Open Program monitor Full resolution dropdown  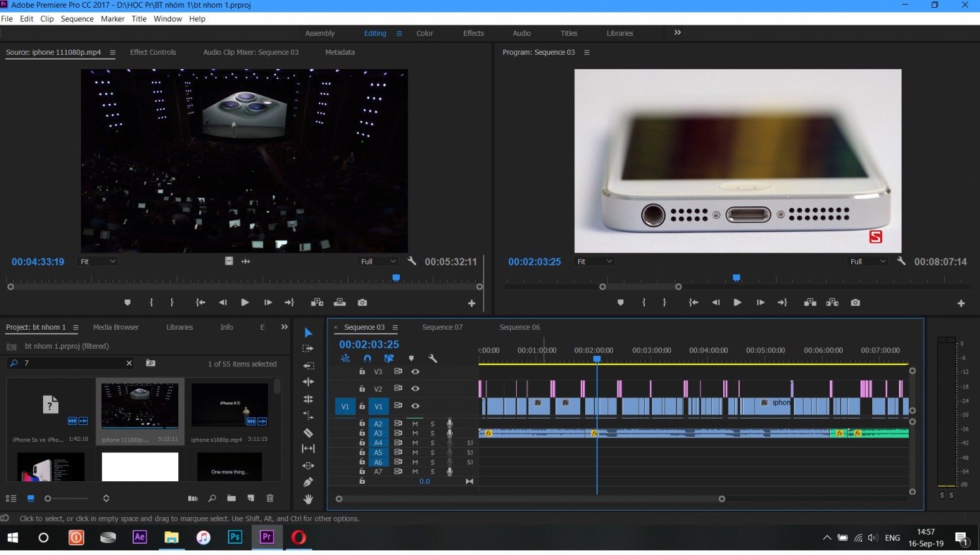click(x=868, y=261)
